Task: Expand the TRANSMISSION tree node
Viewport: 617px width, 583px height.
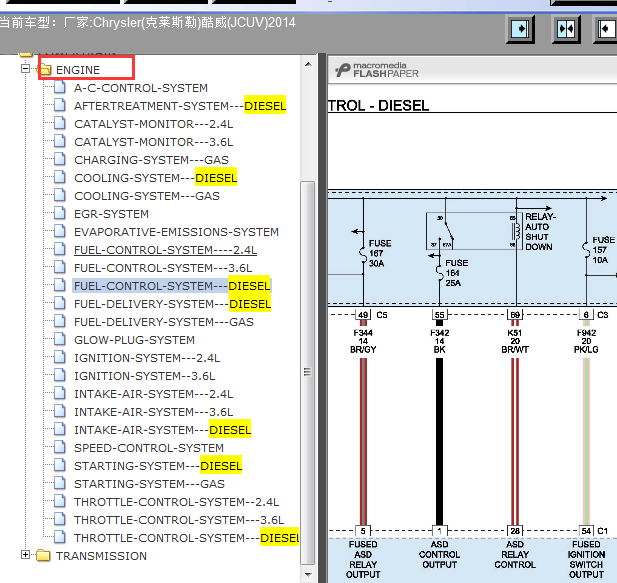Action: click(x=26, y=555)
